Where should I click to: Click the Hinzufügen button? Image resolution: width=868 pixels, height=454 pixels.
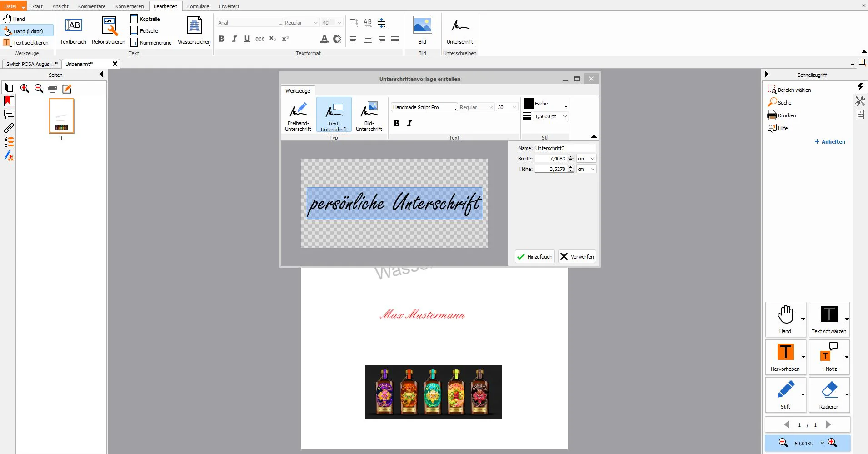[535, 257]
